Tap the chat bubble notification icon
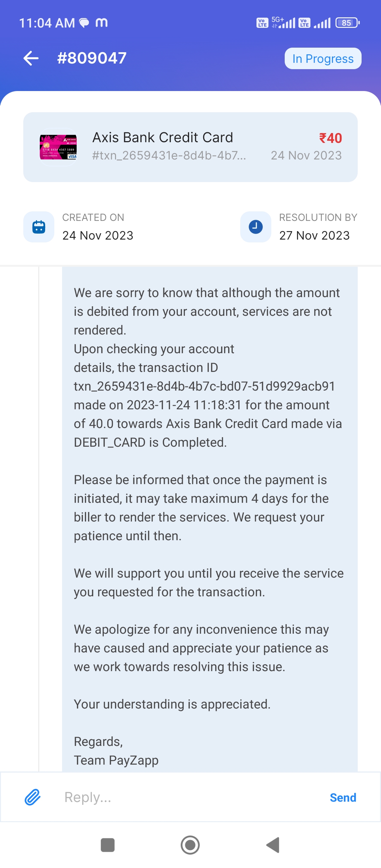 click(84, 23)
